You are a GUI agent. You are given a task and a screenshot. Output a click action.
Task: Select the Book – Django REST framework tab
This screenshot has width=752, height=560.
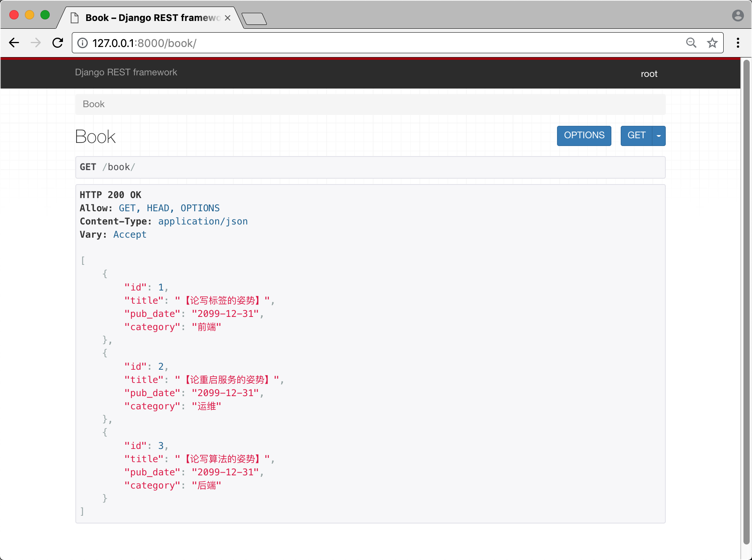150,18
